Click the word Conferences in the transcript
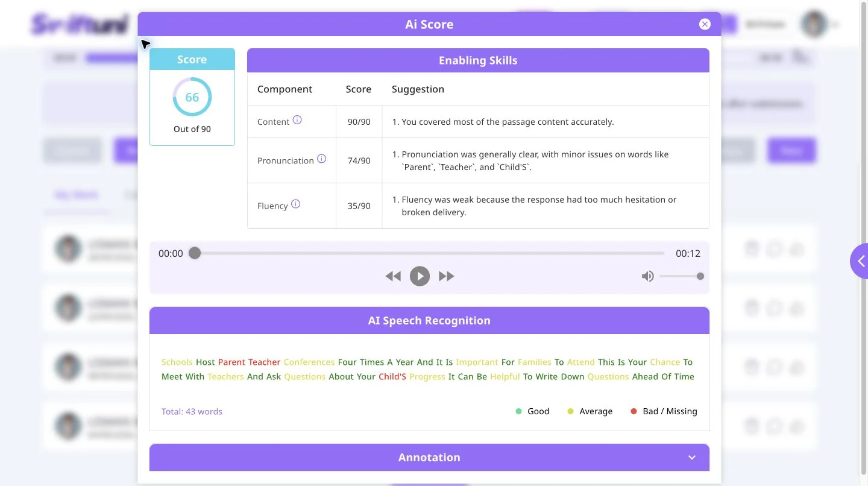This screenshot has width=868, height=486. coord(309,362)
